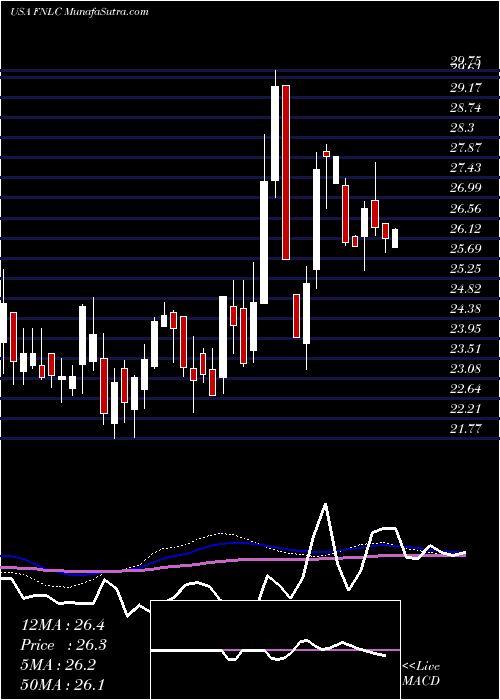
Task: Select the 25.69 price axis label
Action: tap(465, 249)
